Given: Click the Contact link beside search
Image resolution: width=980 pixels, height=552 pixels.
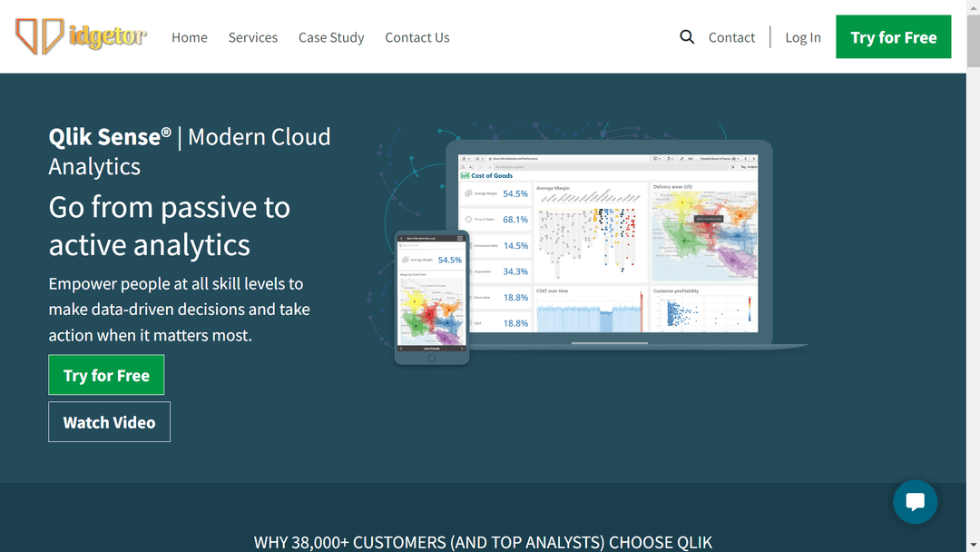Looking at the screenshot, I should pyautogui.click(x=731, y=37).
